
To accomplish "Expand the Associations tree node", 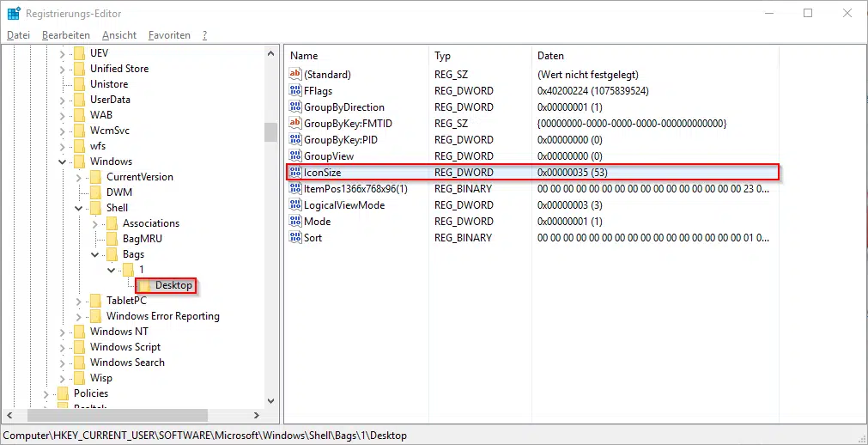I will click(x=94, y=223).
